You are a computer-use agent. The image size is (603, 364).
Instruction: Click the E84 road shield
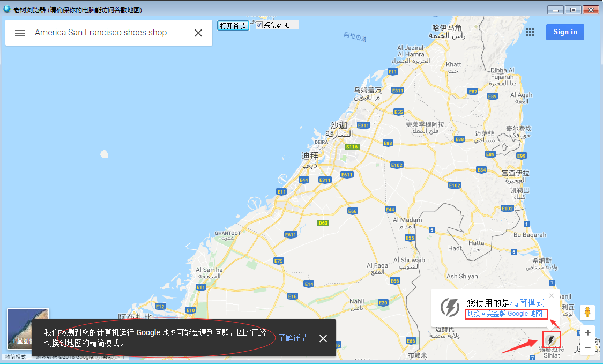pyautogui.click(x=481, y=170)
